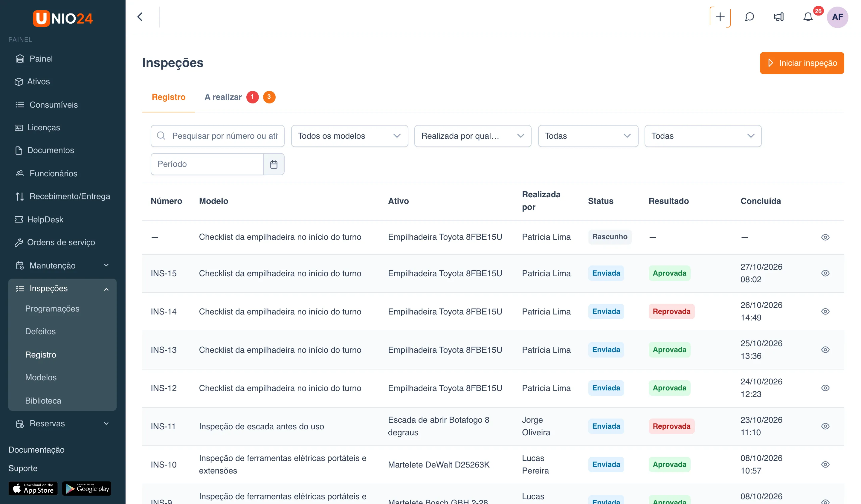Open Defeitos under Inspeções
Viewport: 861px width, 504px height.
coord(40,332)
